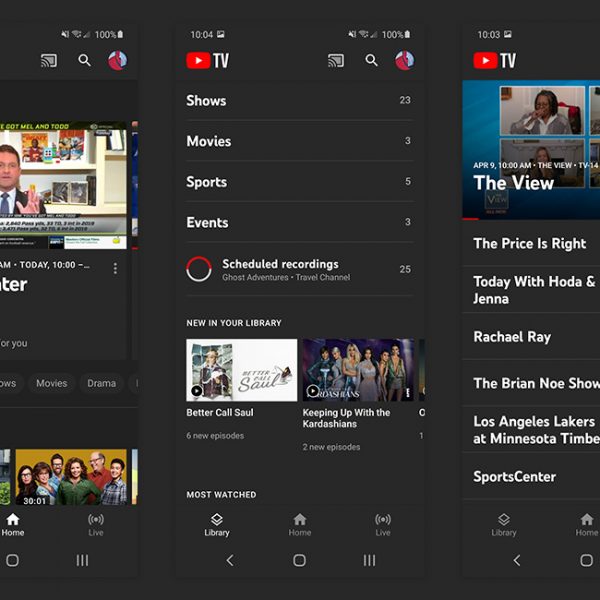Open The View featured banner

[x=530, y=150]
